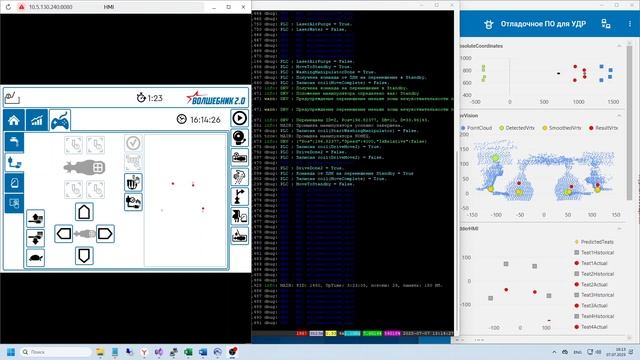Image resolution: width=640 pixels, height=360 pixels.
Task: Click the raise manipulator level icon
Action: click(36, 218)
